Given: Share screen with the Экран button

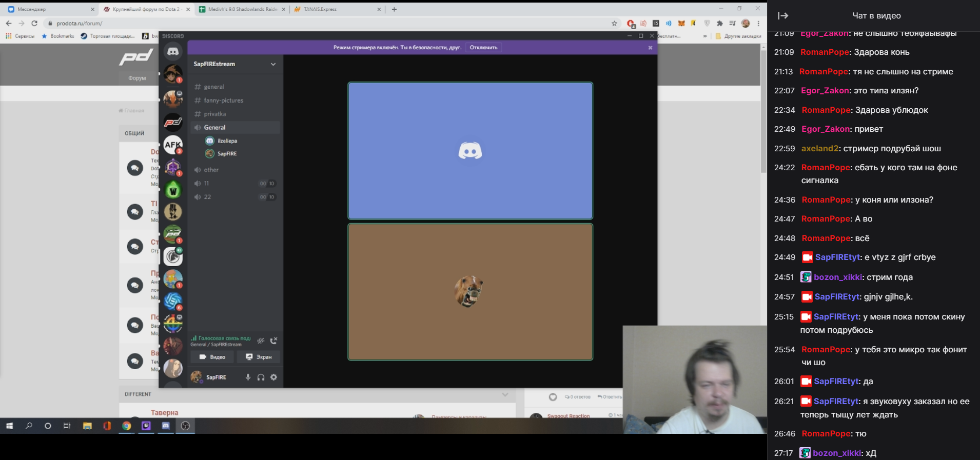Looking at the screenshot, I should [x=259, y=357].
